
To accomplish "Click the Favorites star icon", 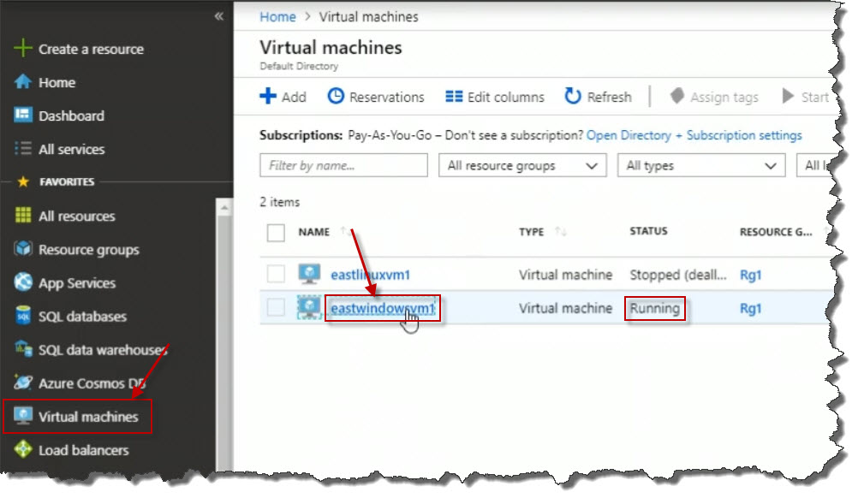I will point(23,181).
